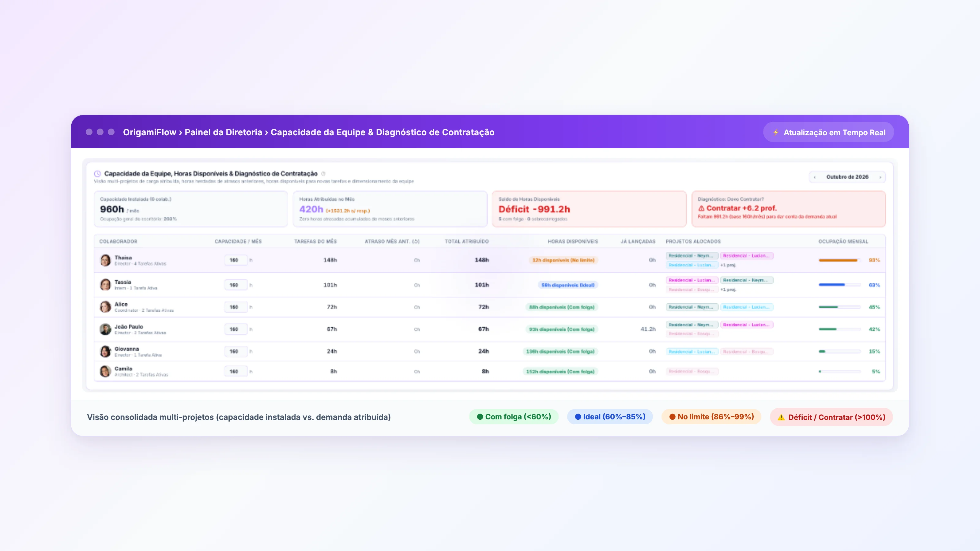Click OrigamiFlow in the breadcrumb
This screenshot has width=980, height=551.
(x=149, y=132)
